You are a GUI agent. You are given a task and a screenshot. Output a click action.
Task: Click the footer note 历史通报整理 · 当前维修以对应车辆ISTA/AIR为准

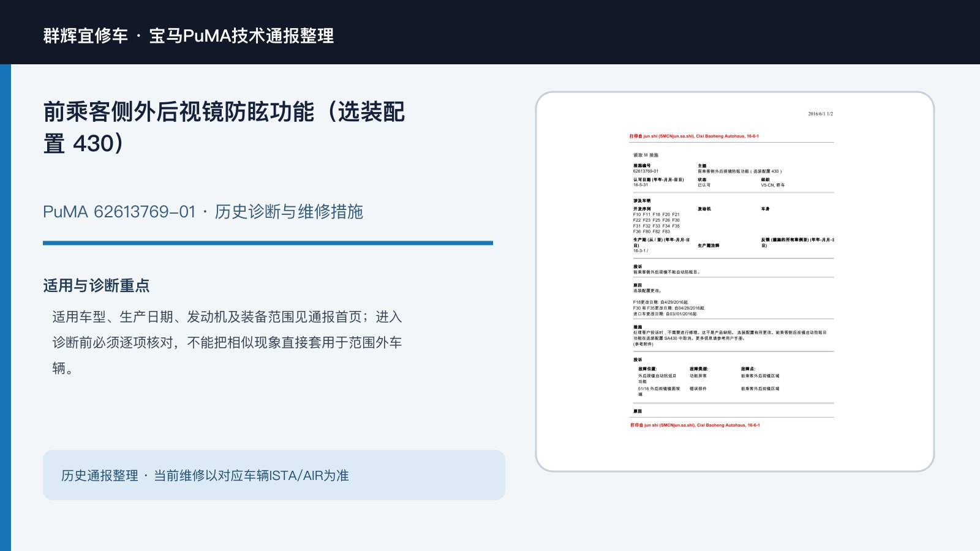(x=205, y=476)
